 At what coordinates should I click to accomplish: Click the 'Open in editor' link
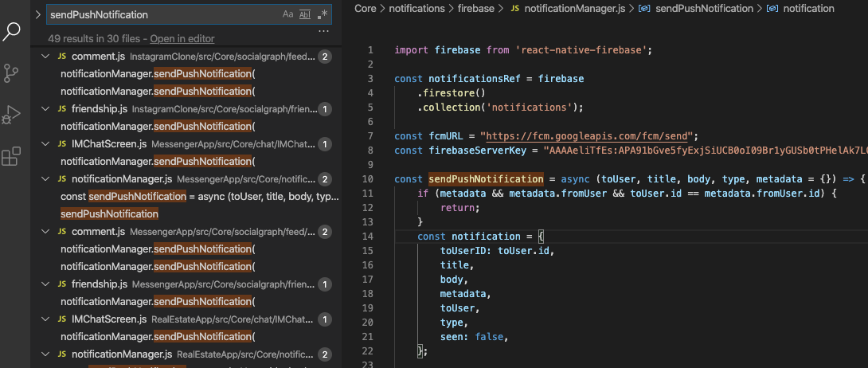[182, 39]
